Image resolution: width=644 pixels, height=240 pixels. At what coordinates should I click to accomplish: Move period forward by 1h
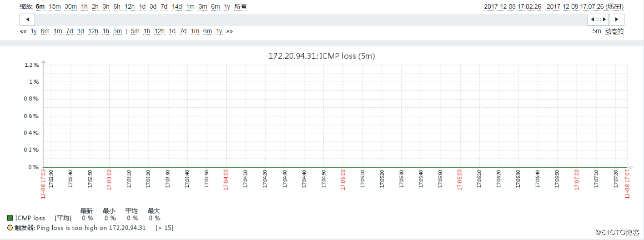click(x=147, y=31)
